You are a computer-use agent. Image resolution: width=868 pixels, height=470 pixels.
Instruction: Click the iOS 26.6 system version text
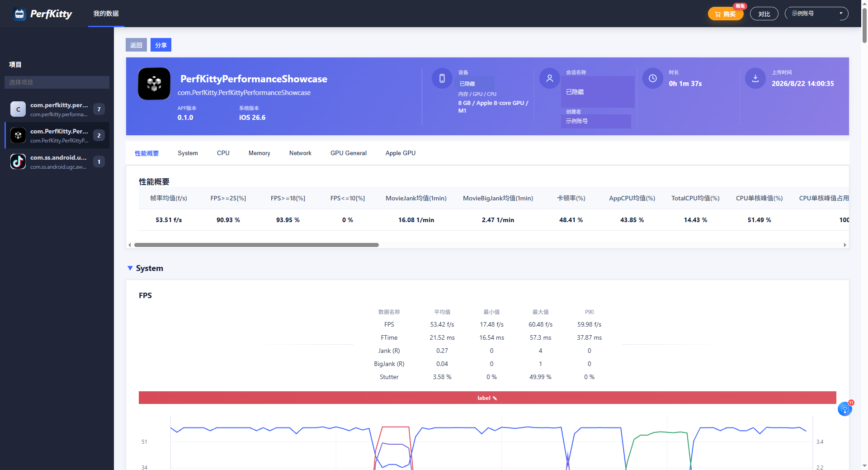tap(252, 118)
